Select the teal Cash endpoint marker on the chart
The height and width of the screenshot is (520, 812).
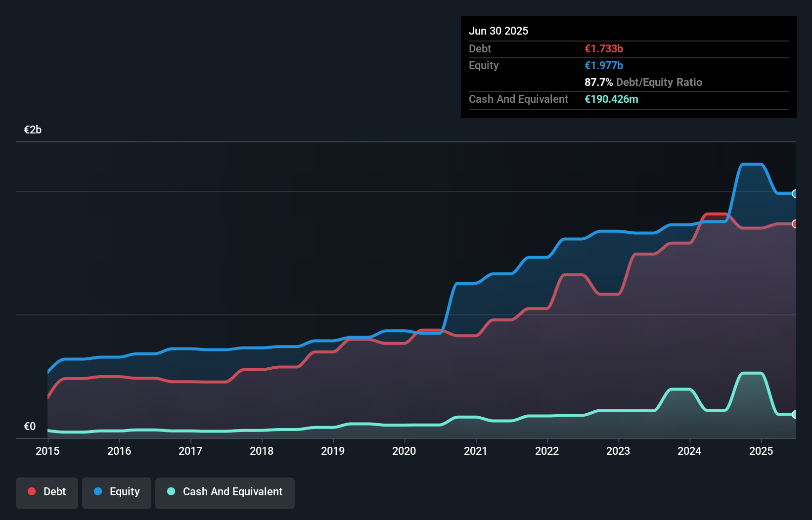tap(795, 414)
